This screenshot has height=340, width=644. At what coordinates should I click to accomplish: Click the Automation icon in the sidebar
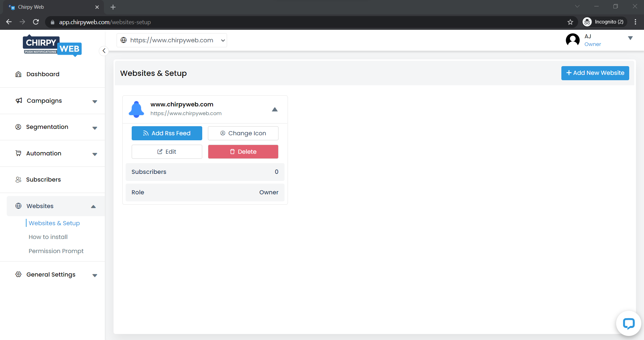pos(18,153)
